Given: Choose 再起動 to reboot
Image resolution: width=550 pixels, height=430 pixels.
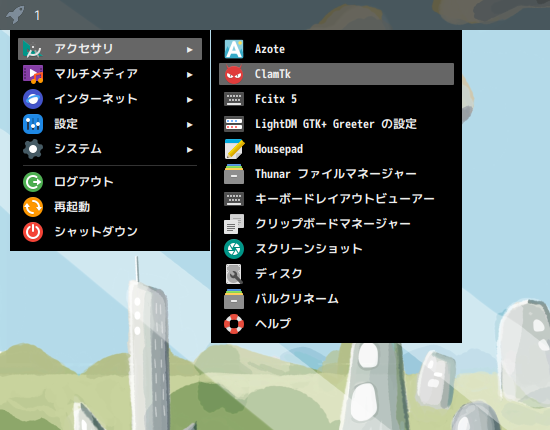Looking at the screenshot, I should click(x=110, y=207).
